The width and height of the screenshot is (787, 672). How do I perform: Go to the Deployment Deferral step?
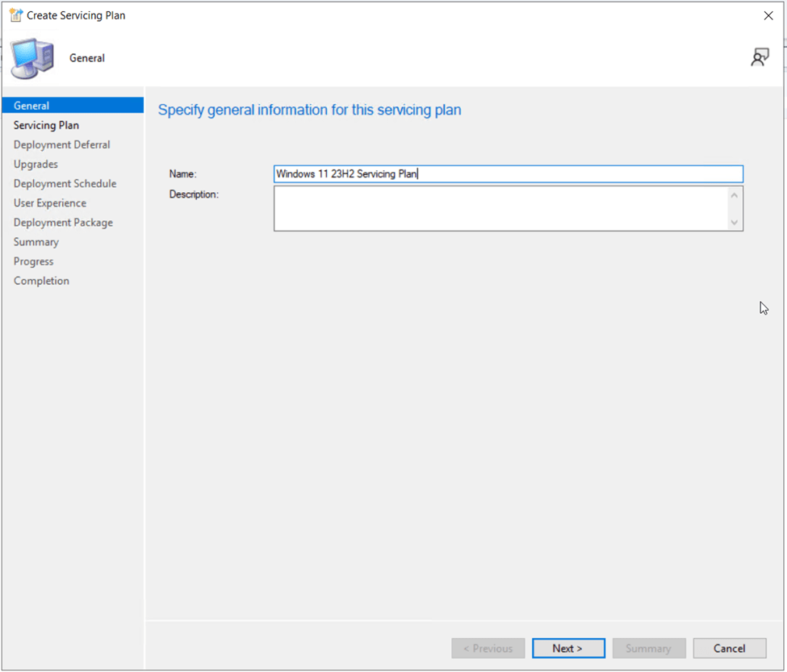point(61,144)
